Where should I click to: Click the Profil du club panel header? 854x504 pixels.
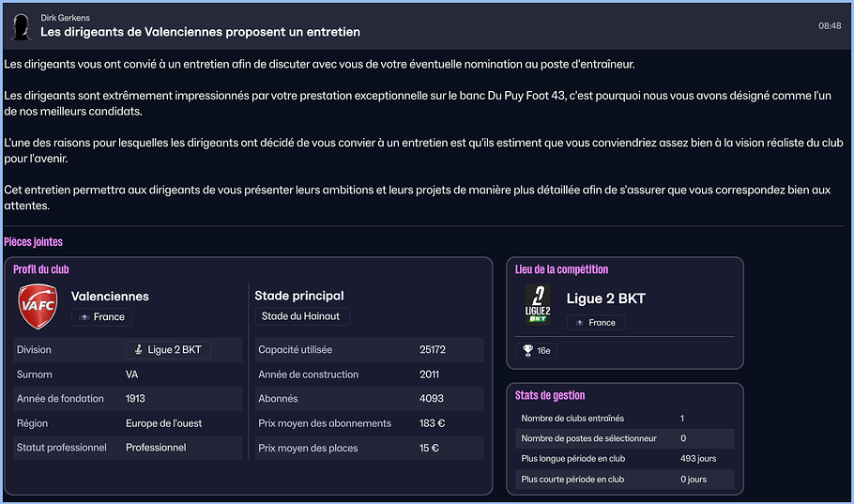pos(41,269)
